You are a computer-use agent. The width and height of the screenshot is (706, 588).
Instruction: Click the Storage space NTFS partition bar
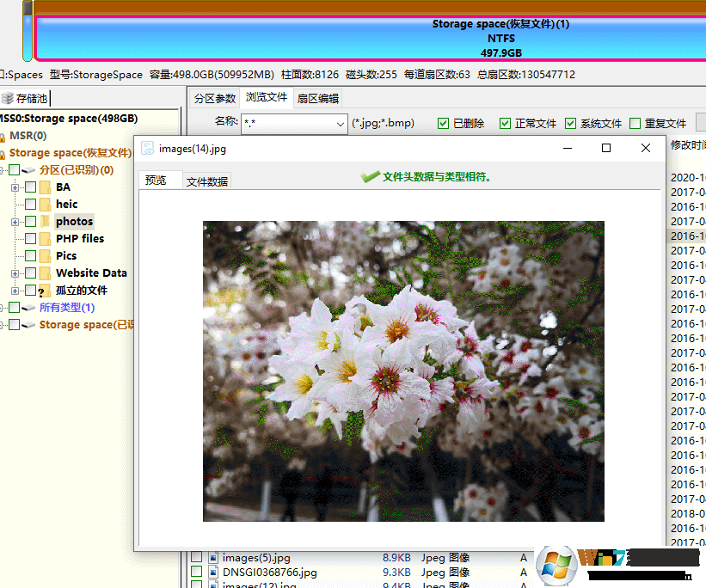[x=500, y=39]
